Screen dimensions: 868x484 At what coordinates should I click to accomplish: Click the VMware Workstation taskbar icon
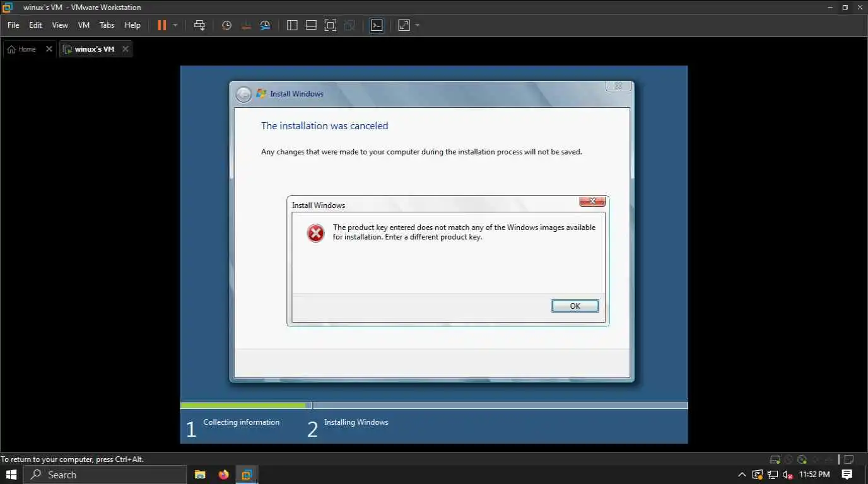(247, 475)
